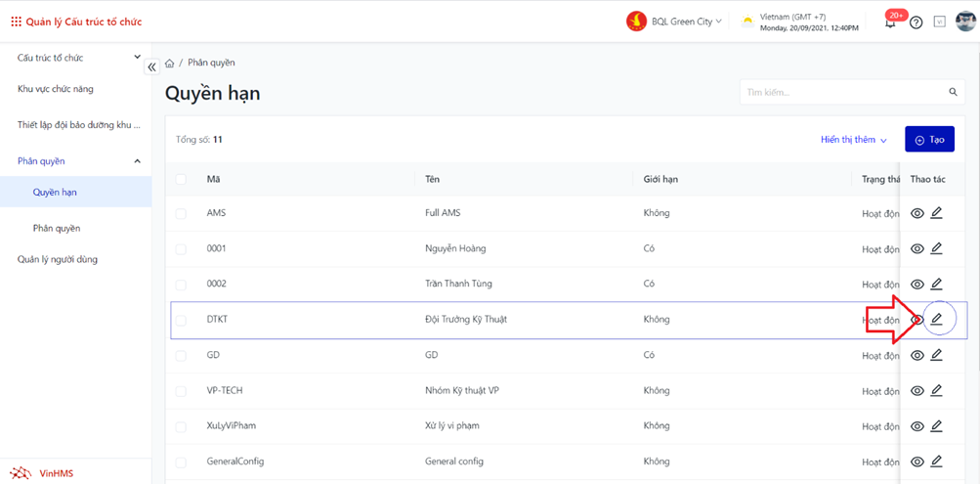Image resolution: width=980 pixels, height=484 pixels.
Task: Open the notifications bell icon
Action: click(890, 22)
